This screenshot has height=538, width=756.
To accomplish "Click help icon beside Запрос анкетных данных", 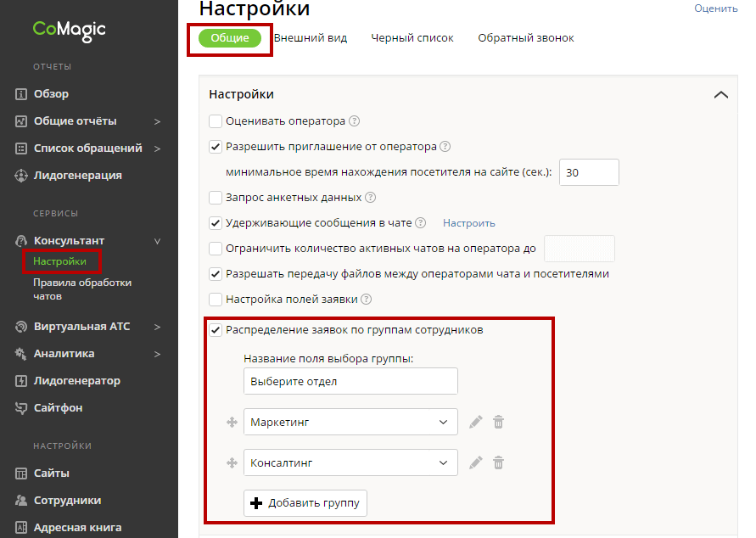I will [370, 198].
